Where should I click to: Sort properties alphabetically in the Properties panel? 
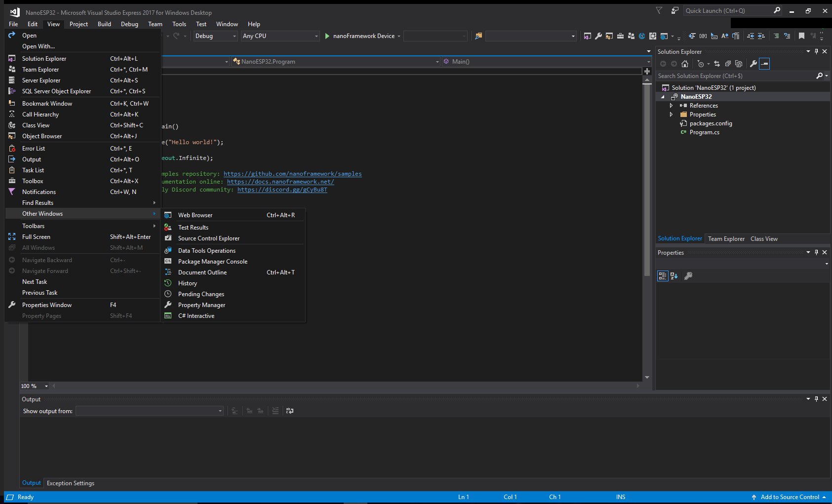click(x=674, y=276)
